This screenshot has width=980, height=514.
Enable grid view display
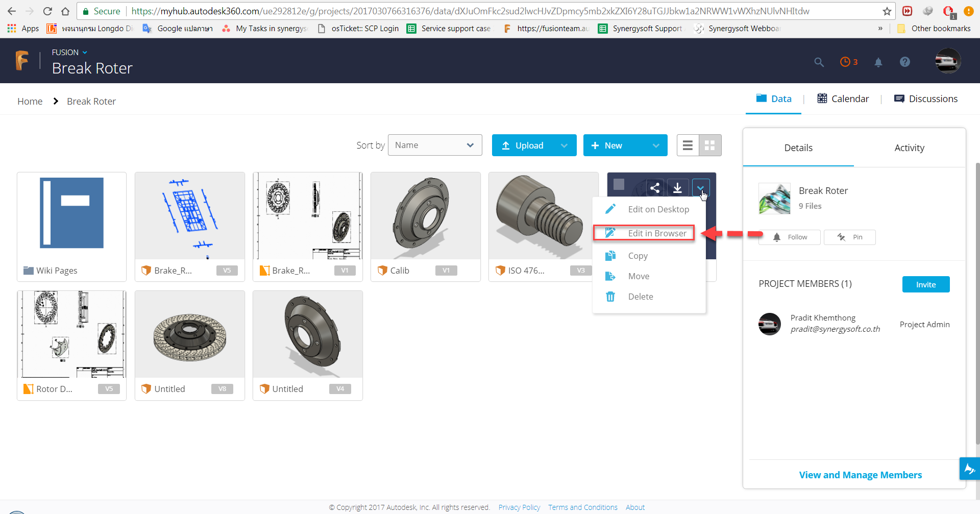coord(709,145)
